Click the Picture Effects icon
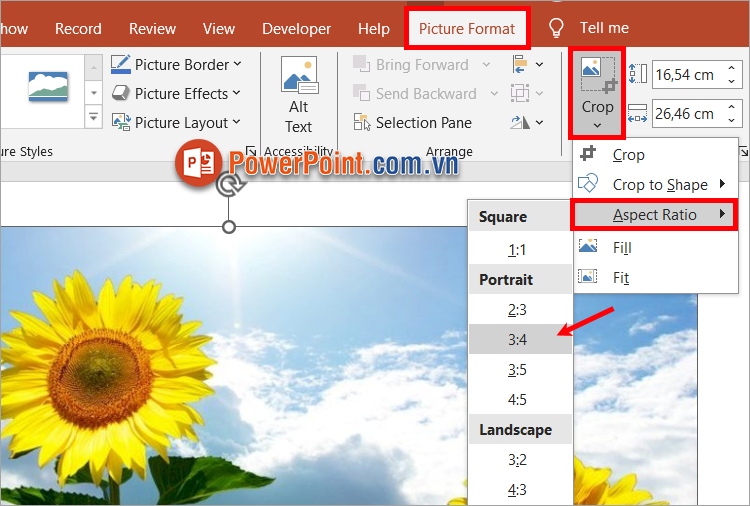750x506 pixels. [x=121, y=93]
